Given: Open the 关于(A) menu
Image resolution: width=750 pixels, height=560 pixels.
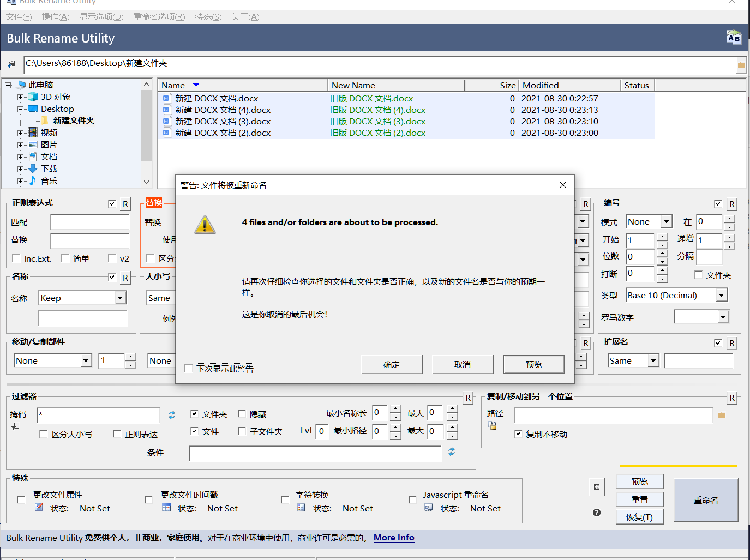Looking at the screenshot, I should click(x=245, y=16).
